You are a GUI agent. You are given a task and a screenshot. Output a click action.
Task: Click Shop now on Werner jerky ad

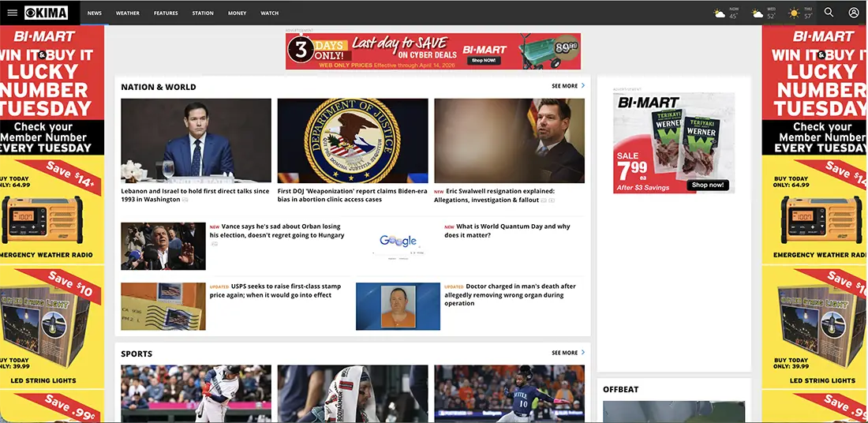pos(708,185)
